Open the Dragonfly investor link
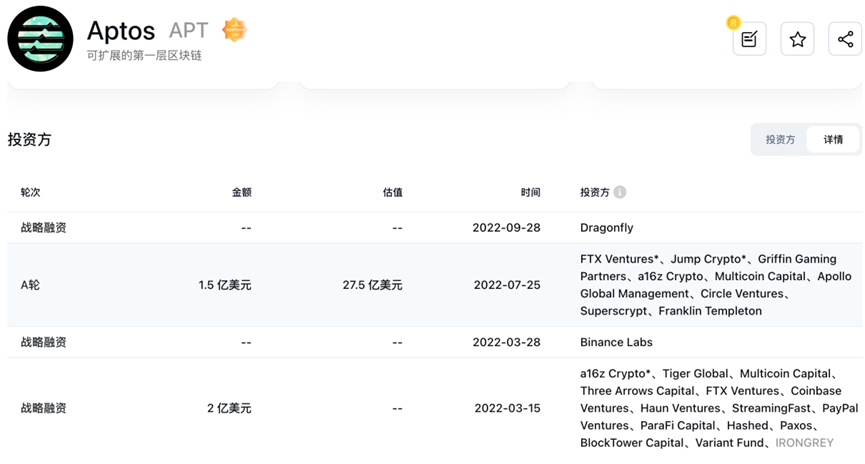This screenshot has height=464, width=865. (x=606, y=227)
